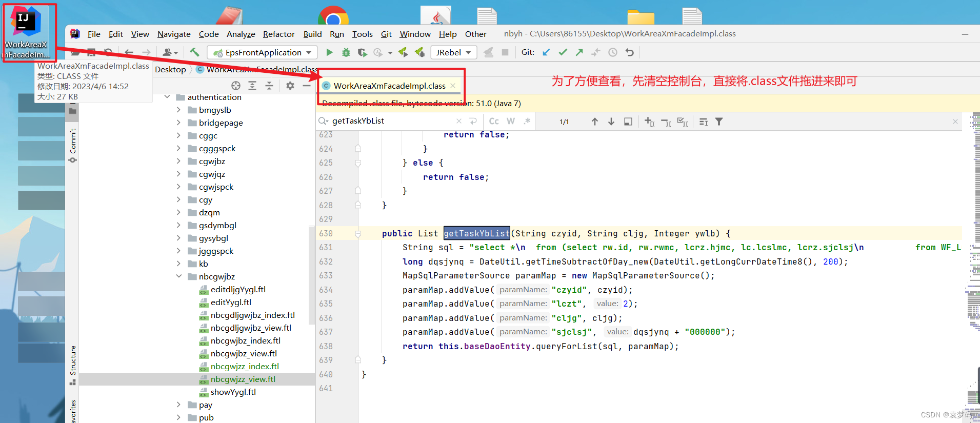Select the WorkAreaXmFacadeImpl.class editor tab
980x423 pixels.
coord(389,86)
